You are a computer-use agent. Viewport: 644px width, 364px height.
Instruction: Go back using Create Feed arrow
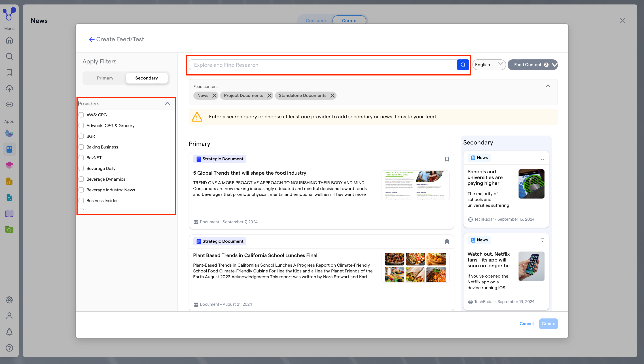(x=91, y=40)
